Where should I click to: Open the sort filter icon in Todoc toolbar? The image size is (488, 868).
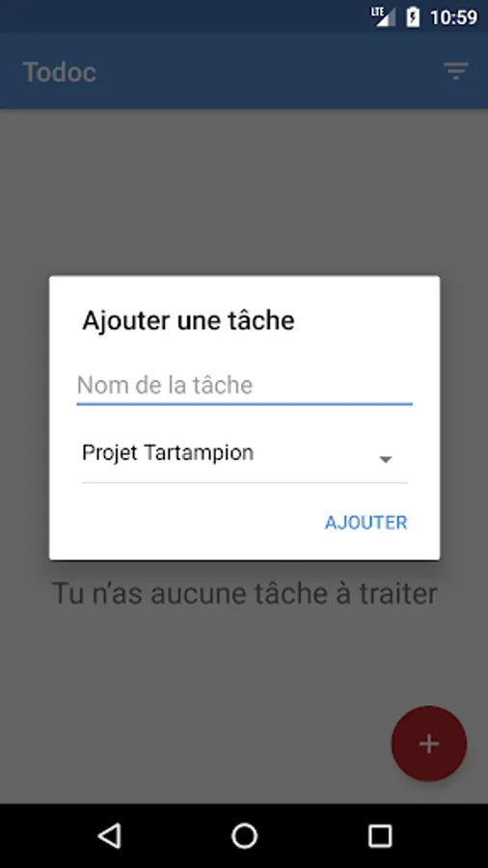coord(455,71)
